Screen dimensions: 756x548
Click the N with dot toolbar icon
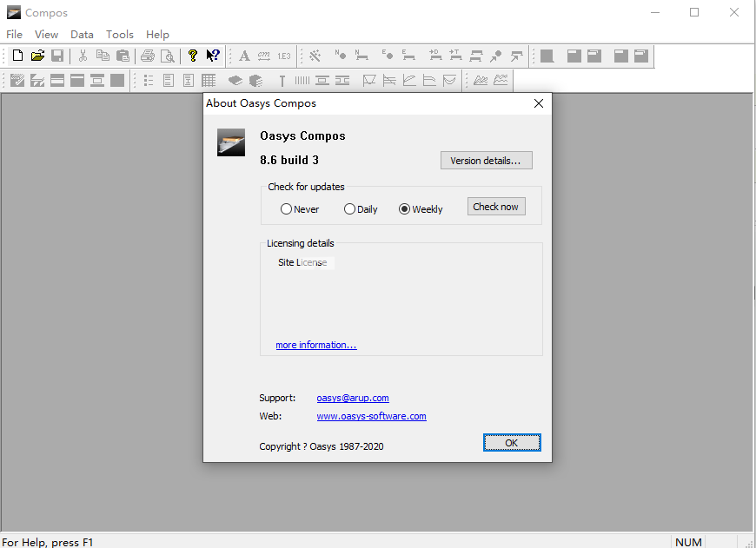coord(341,55)
